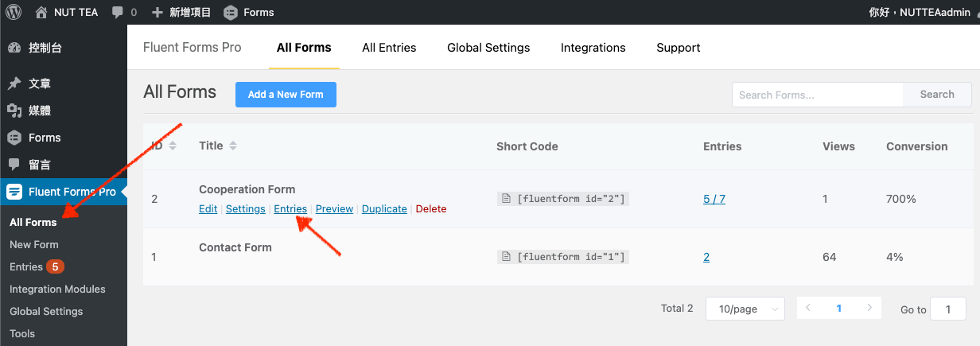Image resolution: width=980 pixels, height=346 pixels.
Task: Open the Global Settings tab
Action: pyautogui.click(x=488, y=48)
